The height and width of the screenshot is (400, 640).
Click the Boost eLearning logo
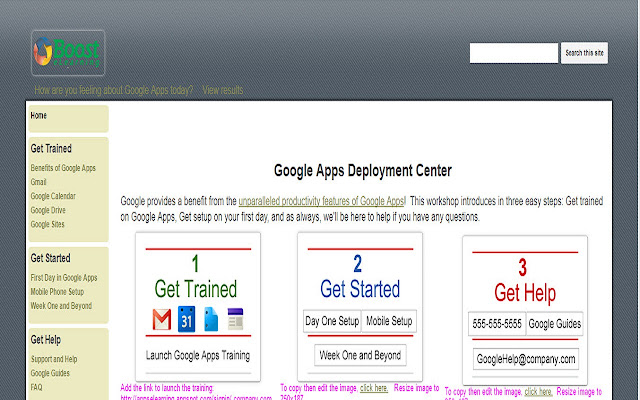click(x=68, y=53)
